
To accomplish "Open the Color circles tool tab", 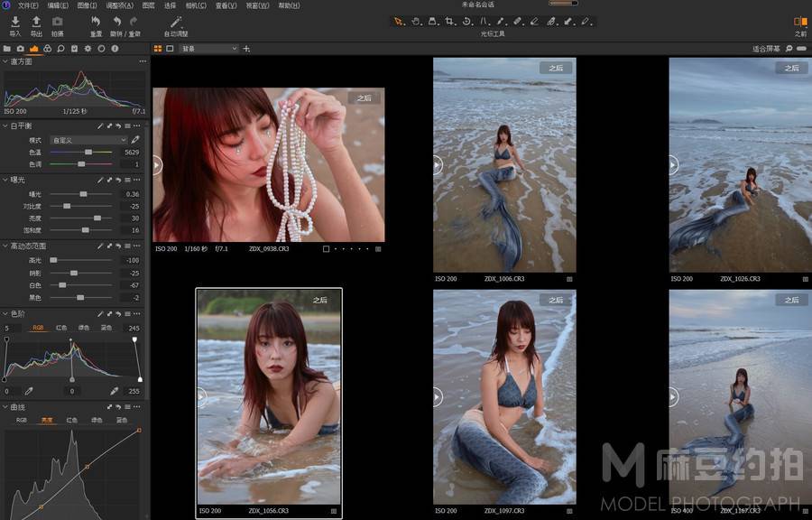I will click(47, 49).
